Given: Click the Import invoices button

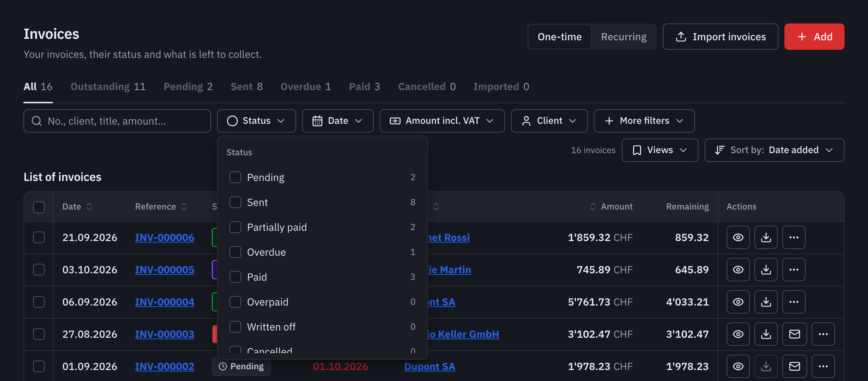Looking at the screenshot, I should (720, 37).
